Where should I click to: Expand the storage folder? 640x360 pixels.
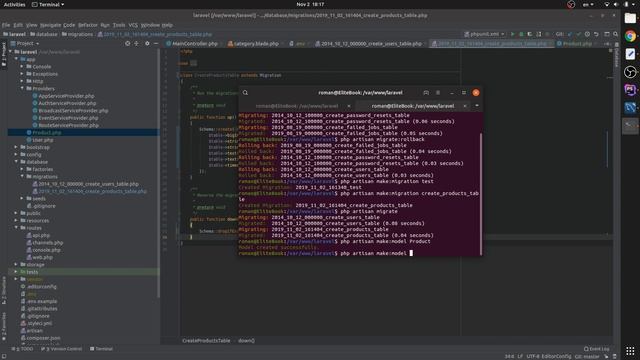click(16, 264)
